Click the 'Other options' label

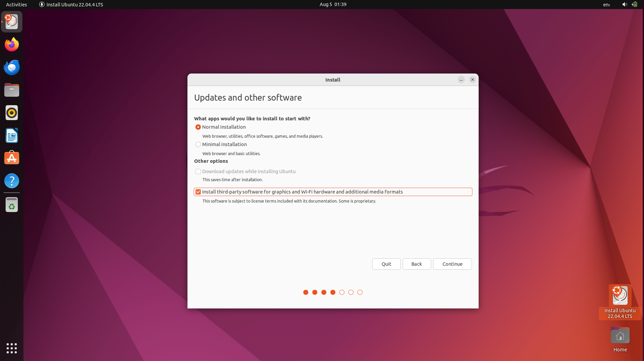pyautogui.click(x=211, y=161)
